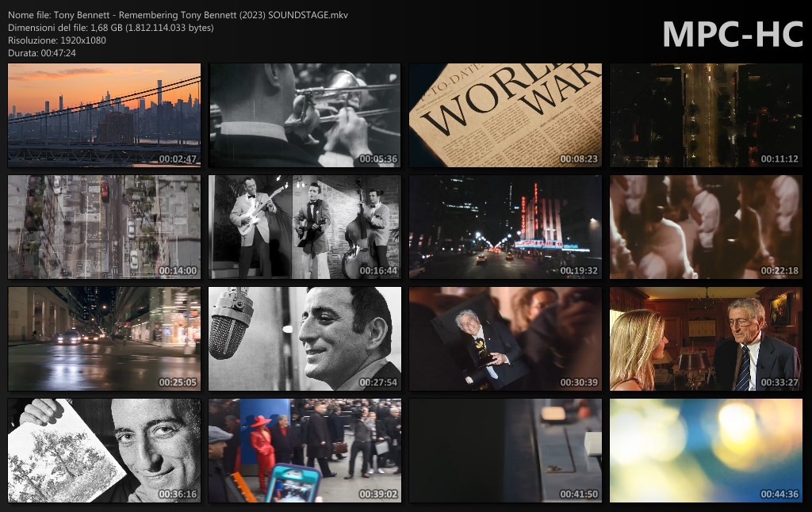The height and width of the screenshot is (512, 812).
Task: Click the dark piano keys thumbnail at 00:41:50
Action: pyautogui.click(x=505, y=450)
